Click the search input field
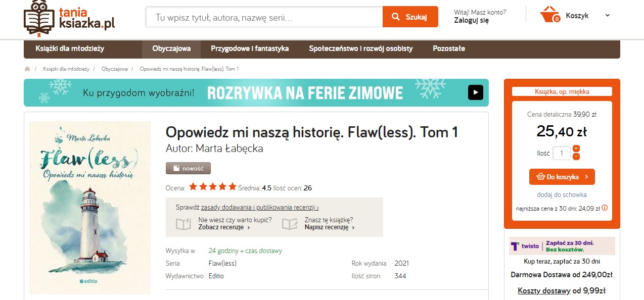 click(264, 17)
